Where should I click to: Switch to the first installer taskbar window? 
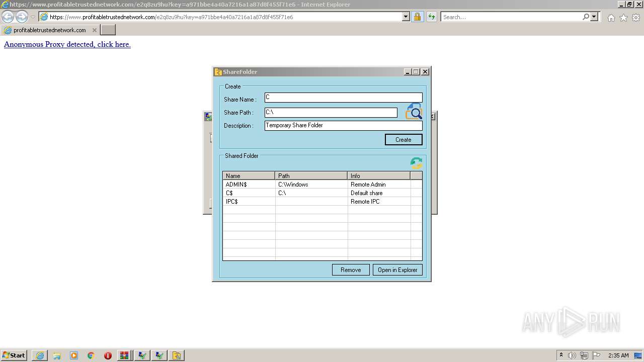[x=142, y=355]
